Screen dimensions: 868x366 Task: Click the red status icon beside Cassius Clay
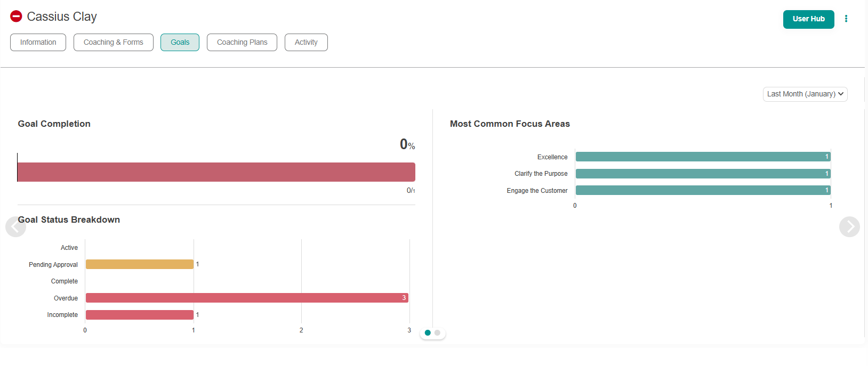pyautogui.click(x=16, y=17)
